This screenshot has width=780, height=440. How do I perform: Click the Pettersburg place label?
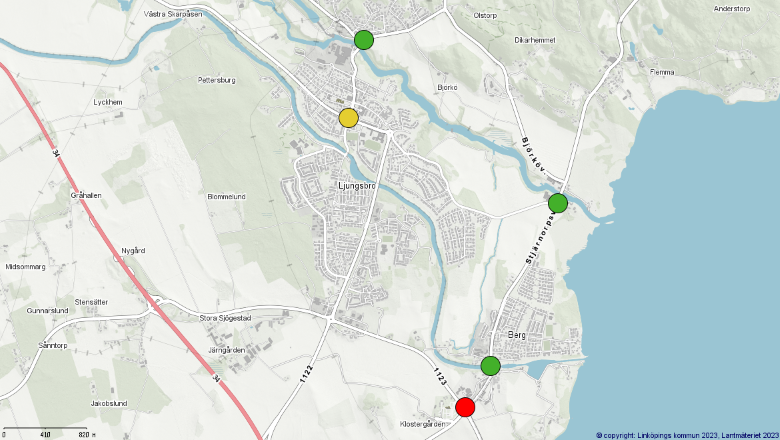coord(216,79)
